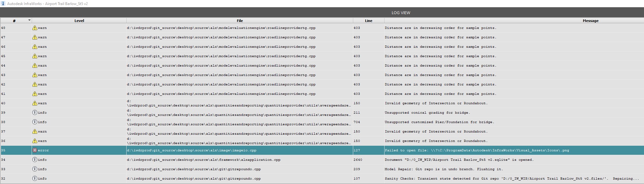The image size is (644, 184).
Task: Select 'Sanity Checks: Transient state' message
Action: point(511,178)
